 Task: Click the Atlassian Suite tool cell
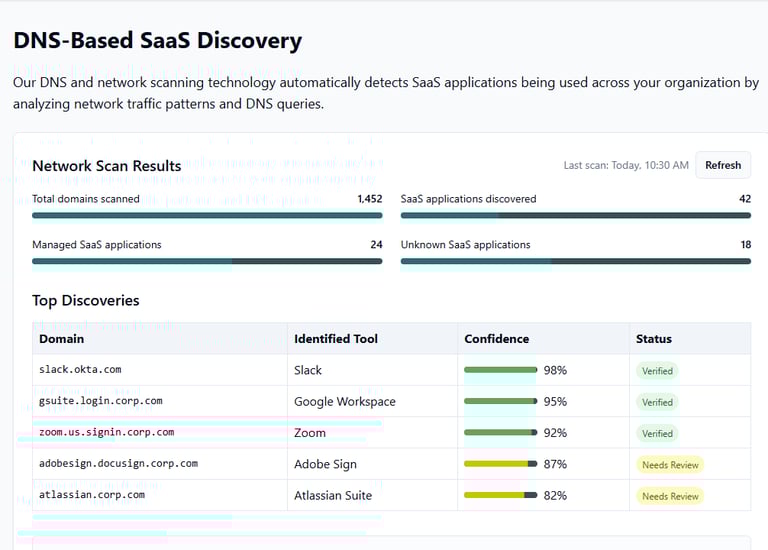pos(372,495)
